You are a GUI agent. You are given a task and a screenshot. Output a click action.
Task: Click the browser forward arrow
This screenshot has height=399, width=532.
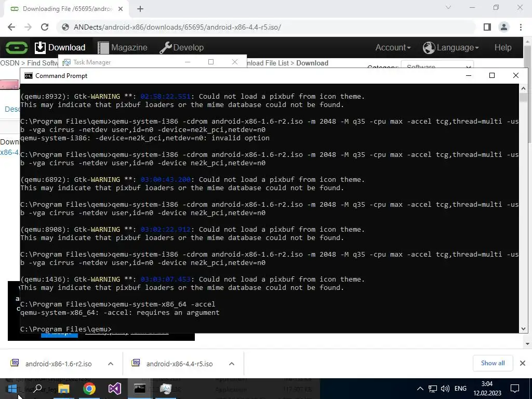[28, 27]
